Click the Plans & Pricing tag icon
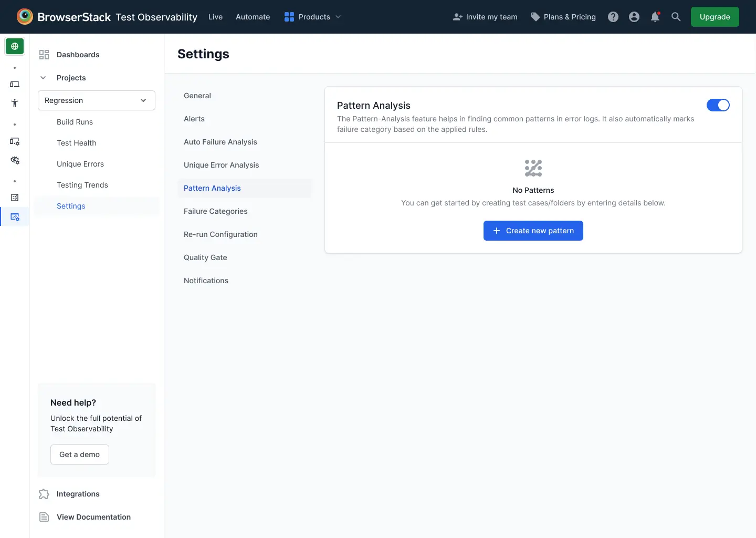 pyautogui.click(x=535, y=17)
